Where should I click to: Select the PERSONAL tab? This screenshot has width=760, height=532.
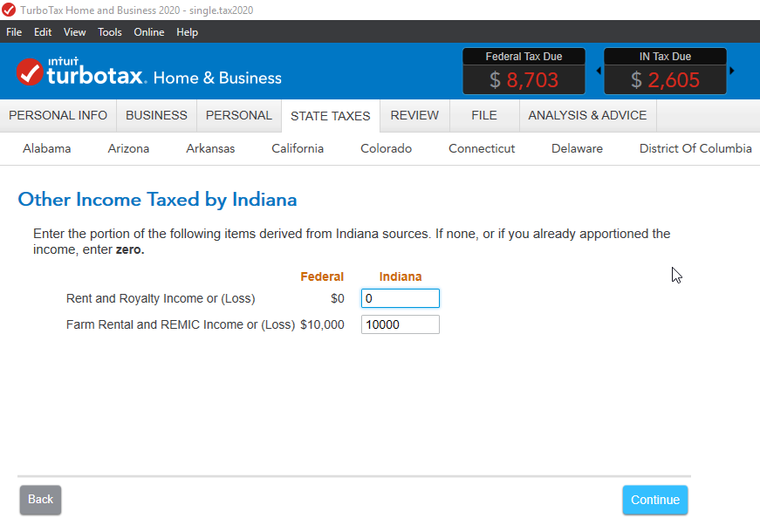pyautogui.click(x=239, y=115)
